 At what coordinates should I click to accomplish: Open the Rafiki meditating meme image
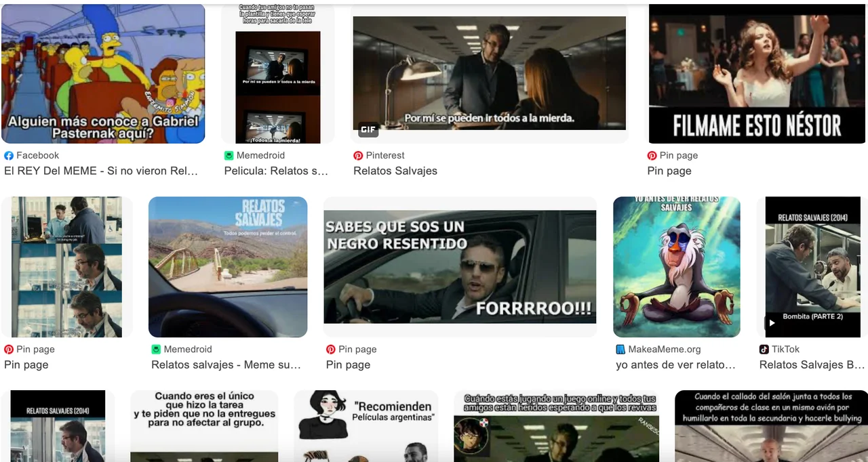tap(676, 267)
